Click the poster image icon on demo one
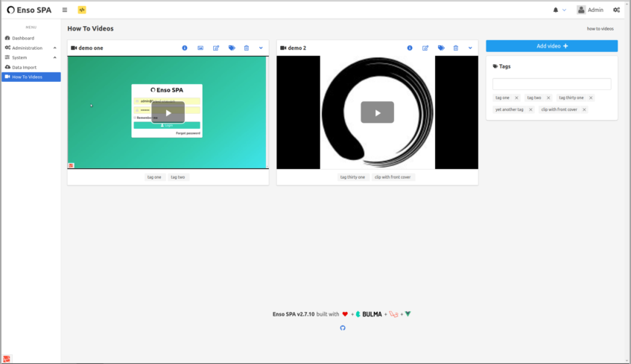 click(200, 48)
